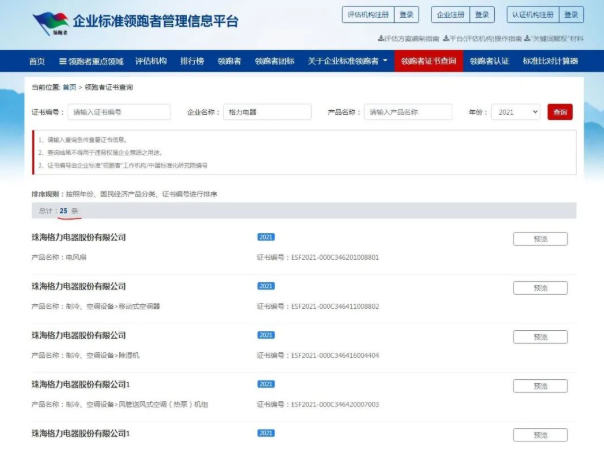Click 珠海格力电器股份有限公司 in 电风扇 row

(79, 237)
